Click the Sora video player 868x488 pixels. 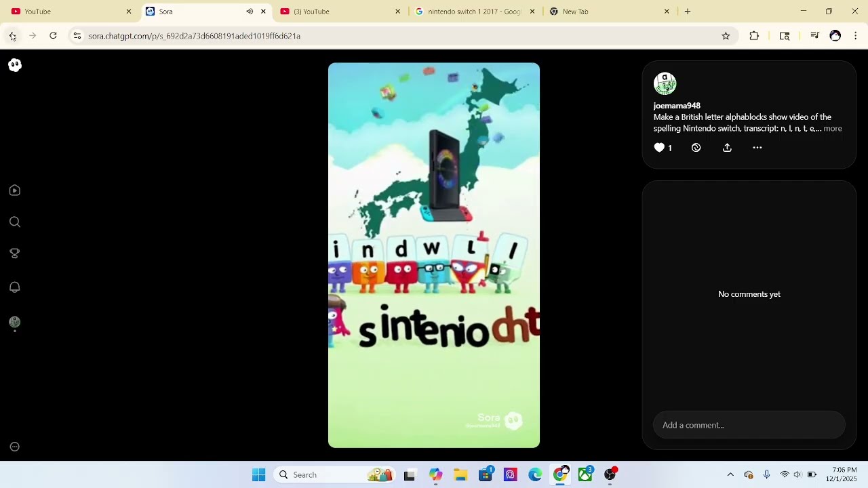pyautogui.click(x=434, y=256)
